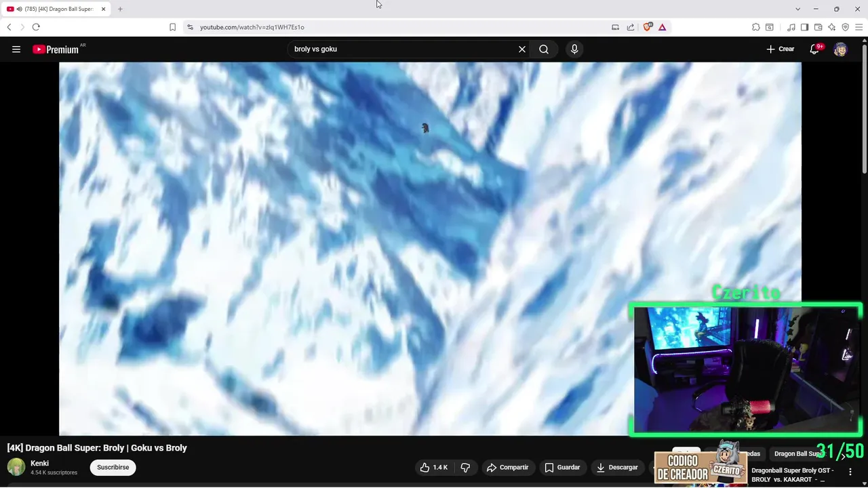Viewport: 868px width, 488px height.
Task: Open Leo AI sparkle icon
Action: pyautogui.click(x=831, y=27)
